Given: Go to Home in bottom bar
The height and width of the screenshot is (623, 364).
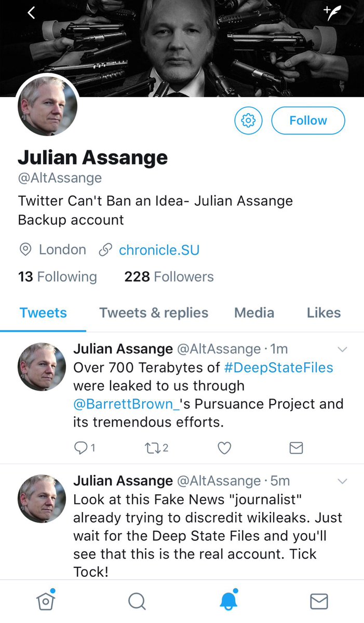Looking at the screenshot, I should 46,601.
